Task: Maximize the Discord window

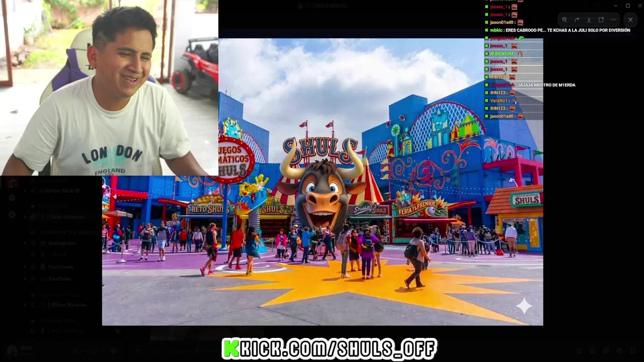Action: pyautogui.click(x=628, y=6)
